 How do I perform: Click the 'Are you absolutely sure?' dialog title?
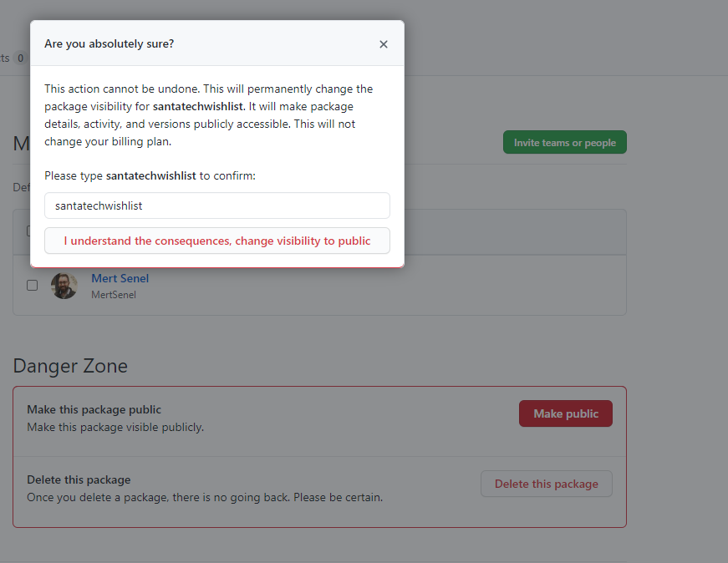click(x=109, y=43)
